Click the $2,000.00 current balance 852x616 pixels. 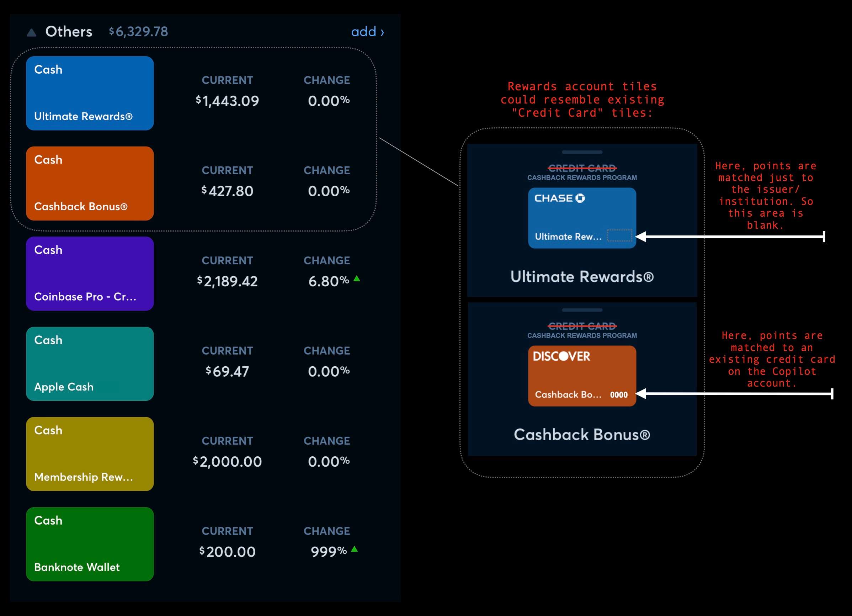(227, 462)
